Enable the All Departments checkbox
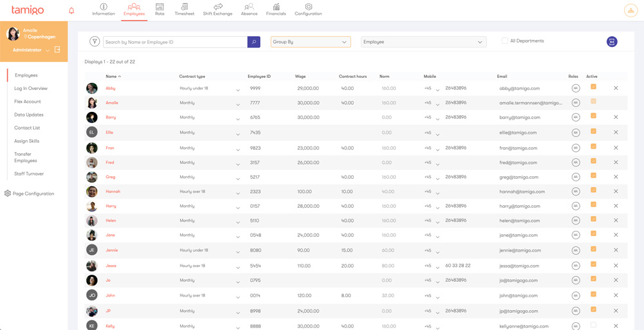Screen dimensions: 644x330 click(x=505, y=41)
